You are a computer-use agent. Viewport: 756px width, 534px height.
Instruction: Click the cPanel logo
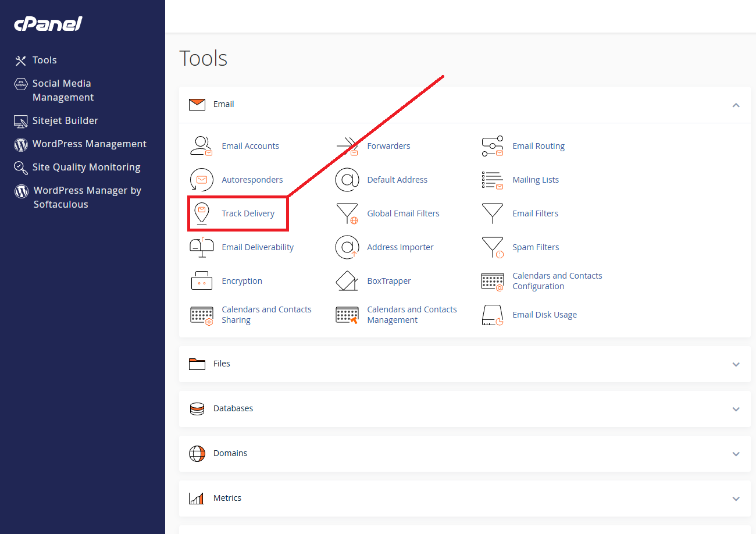48,24
